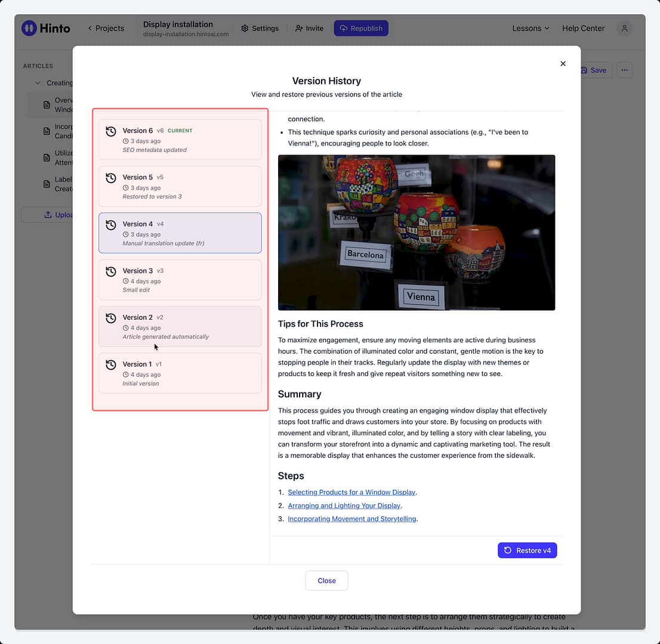Click 'SEO metadata updated' note

point(155,150)
